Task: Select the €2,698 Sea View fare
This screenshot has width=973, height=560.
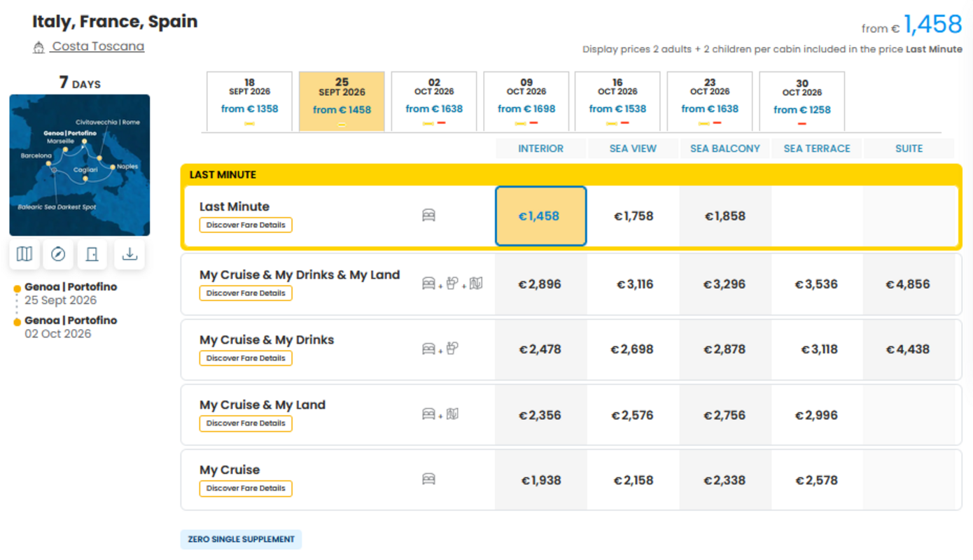Action: tap(633, 349)
